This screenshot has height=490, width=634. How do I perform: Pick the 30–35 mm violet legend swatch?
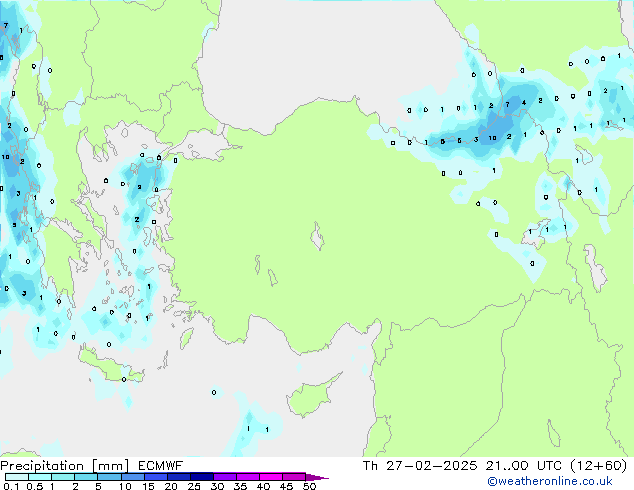pyautogui.click(x=224, y=477)
